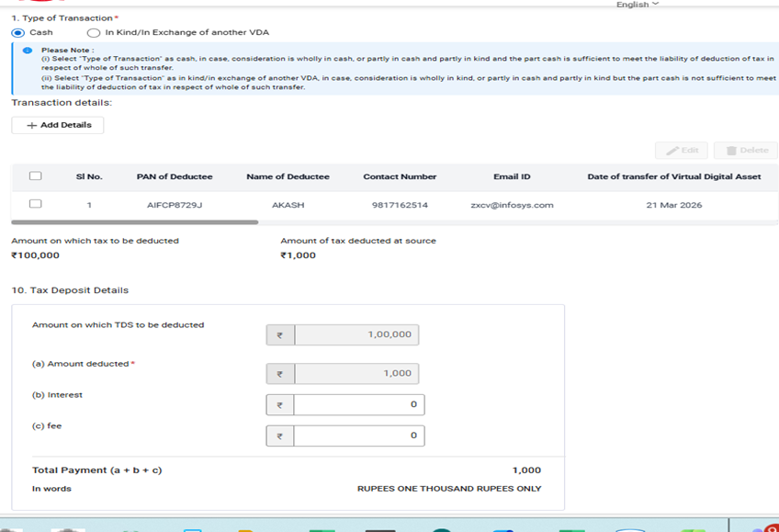Choose In Kind/In Exchange of another VDA

94,32
